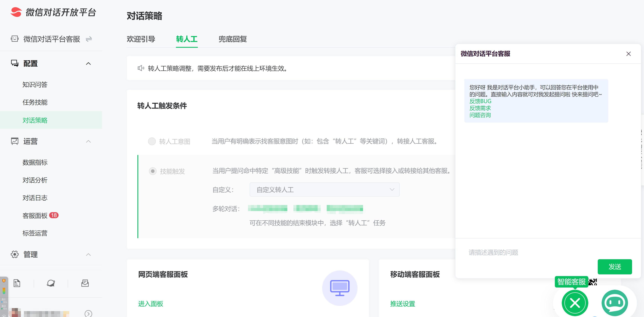Screen dimensions: 644x317
Task: Click the 网页端客服面板 card title
Action: pos(163,274)
